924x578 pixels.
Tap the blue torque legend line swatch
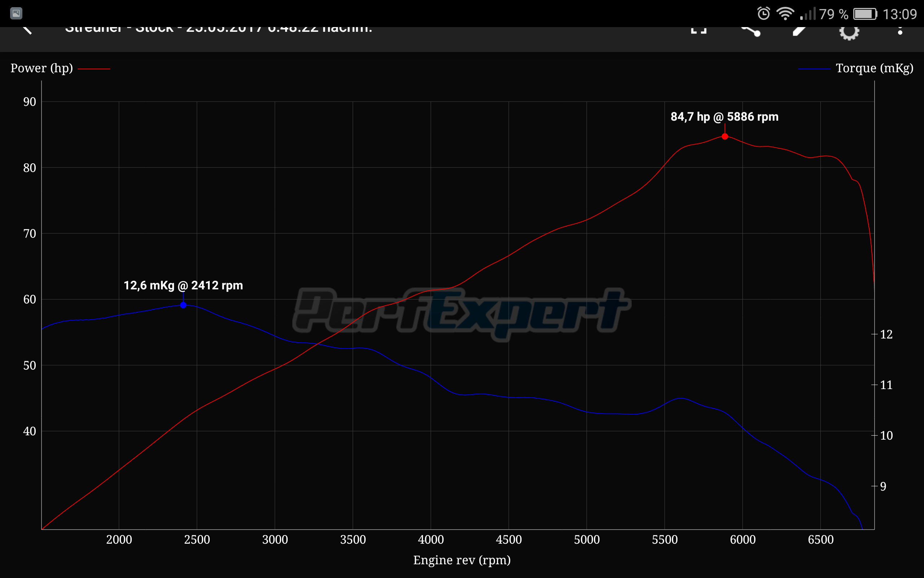pos(814,69)
